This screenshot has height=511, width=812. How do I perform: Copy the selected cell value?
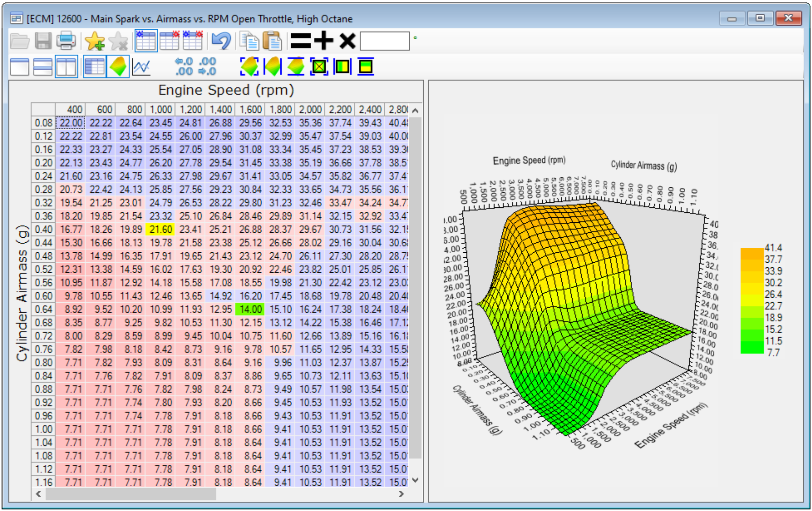pyautogui.click(x=249, y=41)
